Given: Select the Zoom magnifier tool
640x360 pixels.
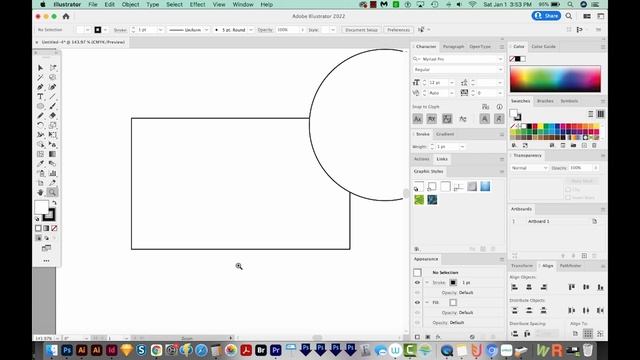Looking at the screenshot, I should pyautogui.click(x=52, y=192).
